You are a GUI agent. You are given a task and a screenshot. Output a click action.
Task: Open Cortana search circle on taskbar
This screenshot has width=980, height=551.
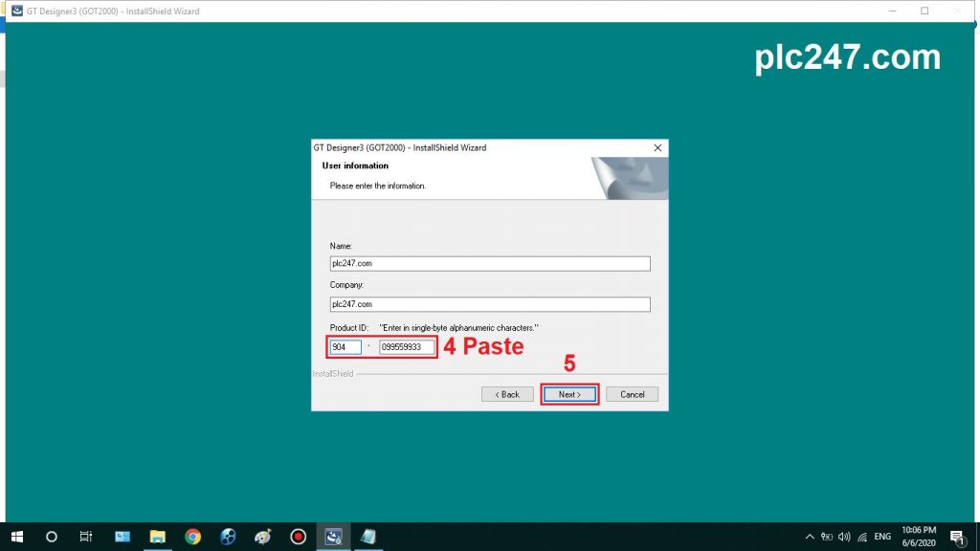[52, 537]
